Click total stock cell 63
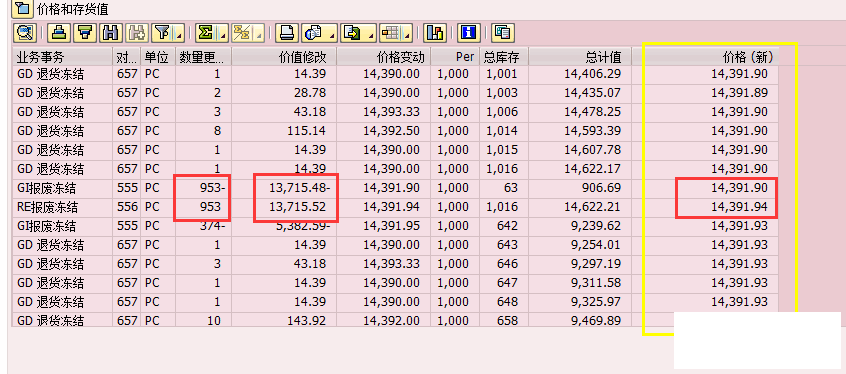Viewport: 846px width, 374px height. pyautogui.click(x=503, y=188)
